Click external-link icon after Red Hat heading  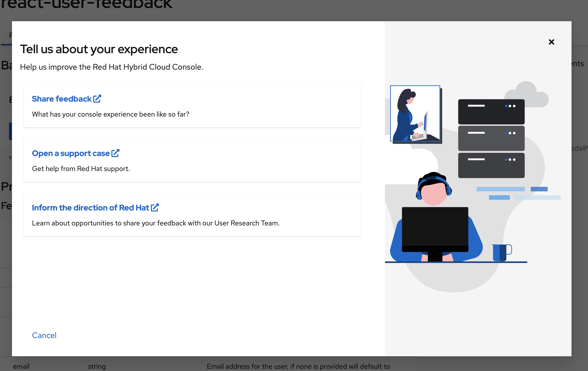pos(155,207)
